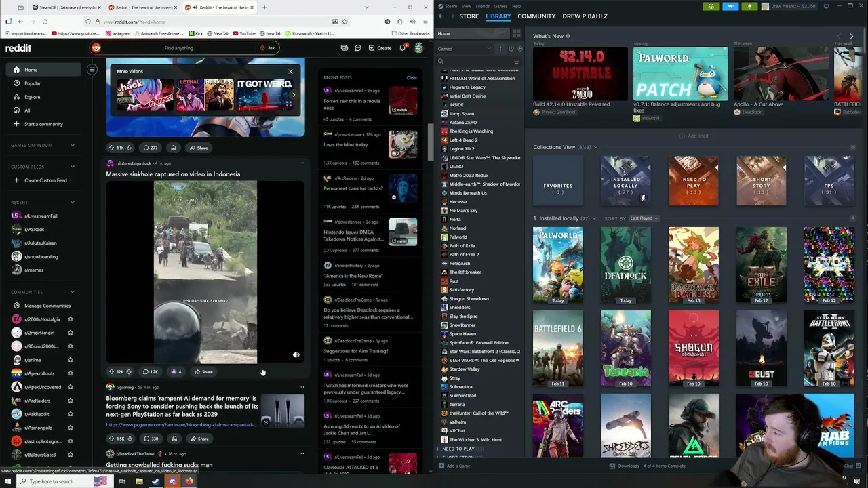Click What's New settings gear in Steam
The image size is (868, 488).
pos(568,36)
